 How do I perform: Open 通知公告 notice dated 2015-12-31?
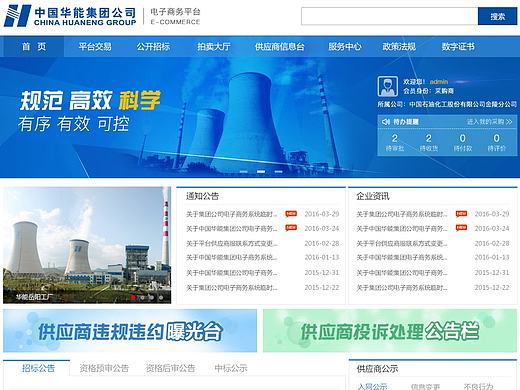[x=232, y=273]
